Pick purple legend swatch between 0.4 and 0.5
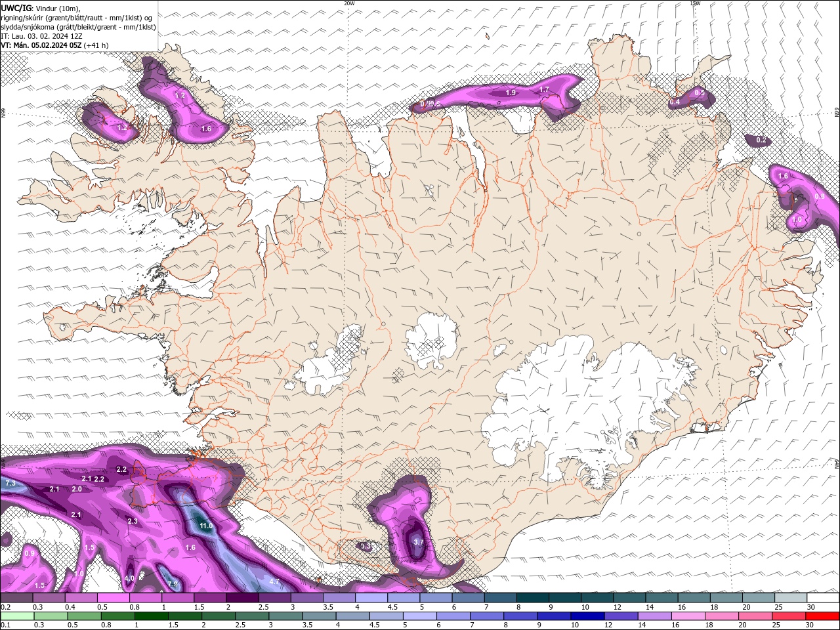 [81, 598]
